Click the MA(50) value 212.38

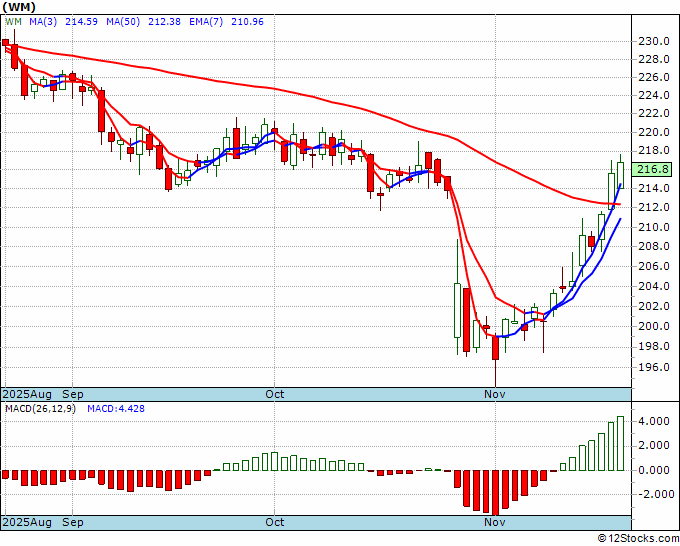(x=164, y=22)
